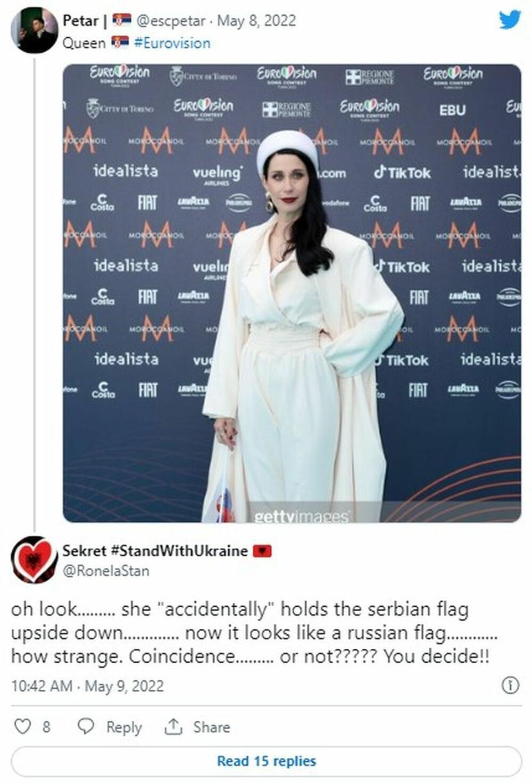Click the Sekret #StandWithUkraine display name
The width and height of the screenshot is (532, 783).
click(x=155, y=551)
